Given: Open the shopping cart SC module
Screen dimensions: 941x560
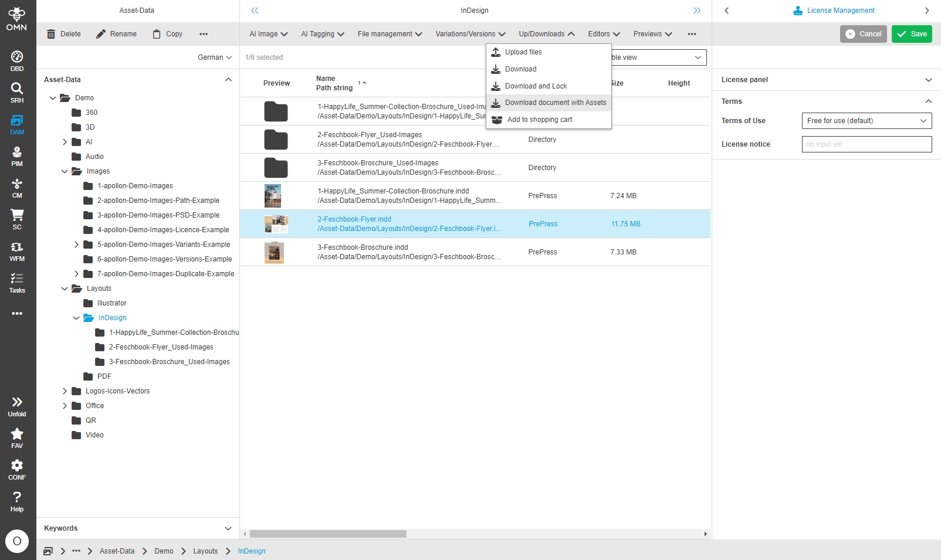Looking at the screenshot, I should tap(17, 219).
